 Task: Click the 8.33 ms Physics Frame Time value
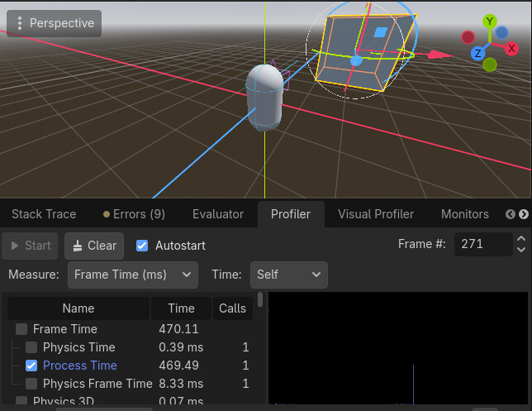pos(181,384)
